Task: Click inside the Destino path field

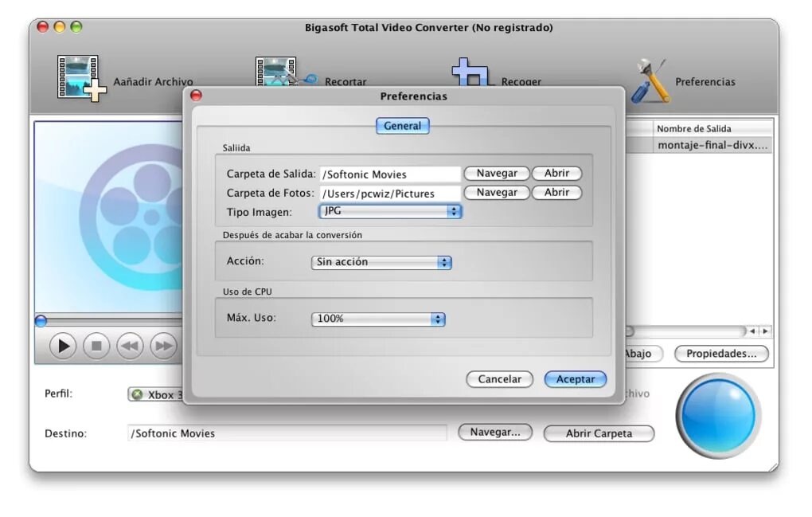Action: click(287, 433)
